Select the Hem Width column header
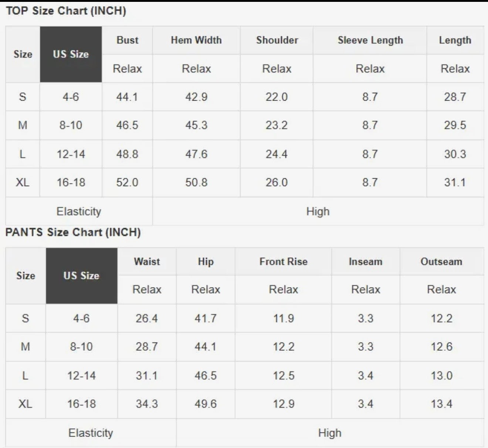Screen dimensions: 488x448 (196, 40)
